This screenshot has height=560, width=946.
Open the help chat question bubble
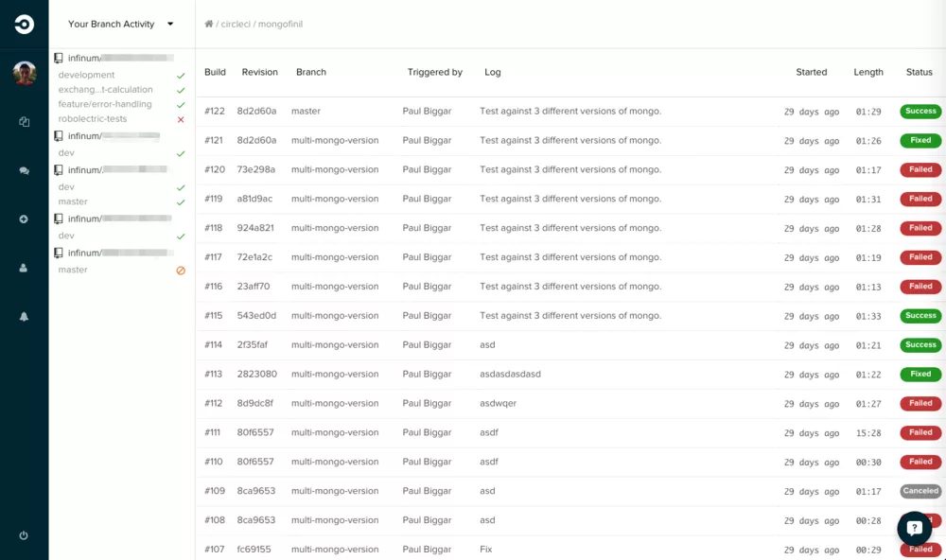(914, 530)
